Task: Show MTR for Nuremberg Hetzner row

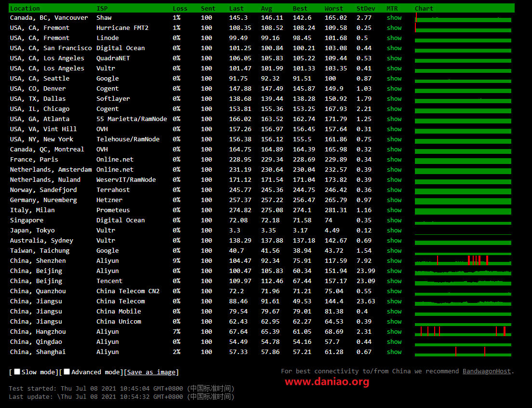Action: point(394,200)
